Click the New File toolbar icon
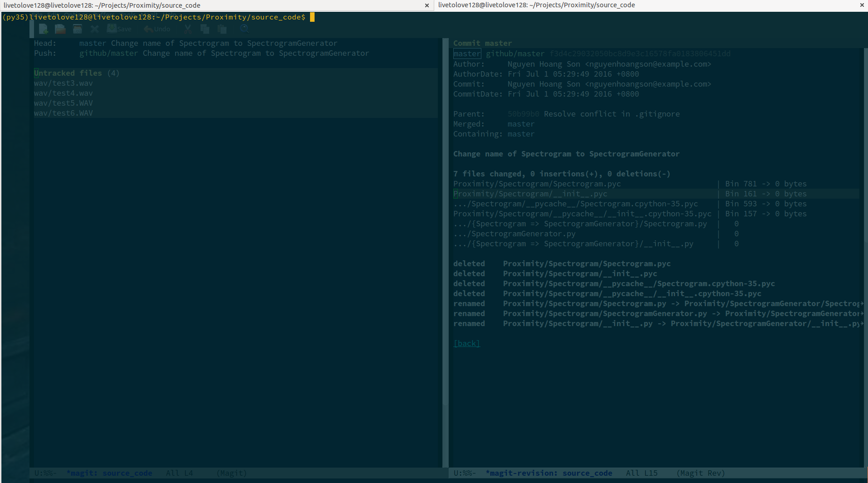Screen dimensions: 868x483 coord(44,29)
